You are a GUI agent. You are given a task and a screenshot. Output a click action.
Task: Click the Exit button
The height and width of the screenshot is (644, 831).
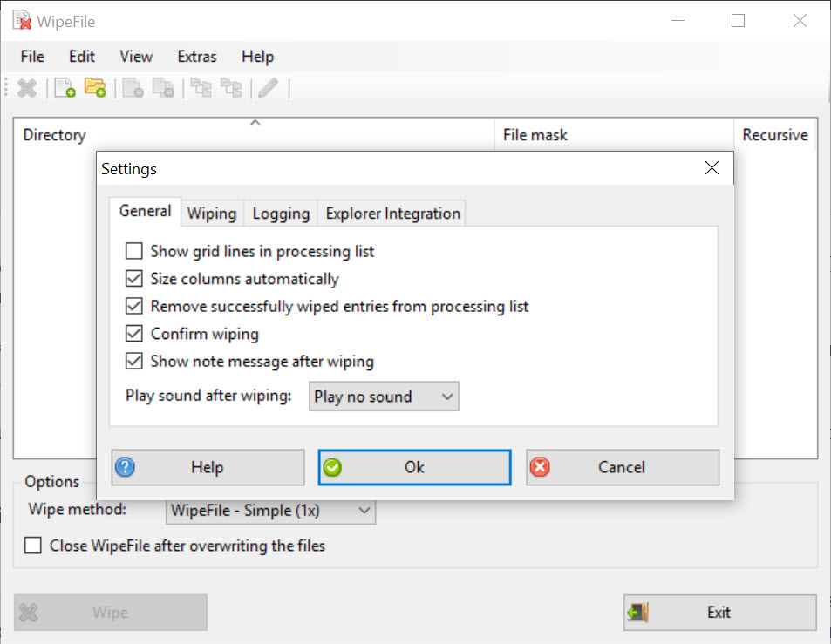click(x=719, y=613)
